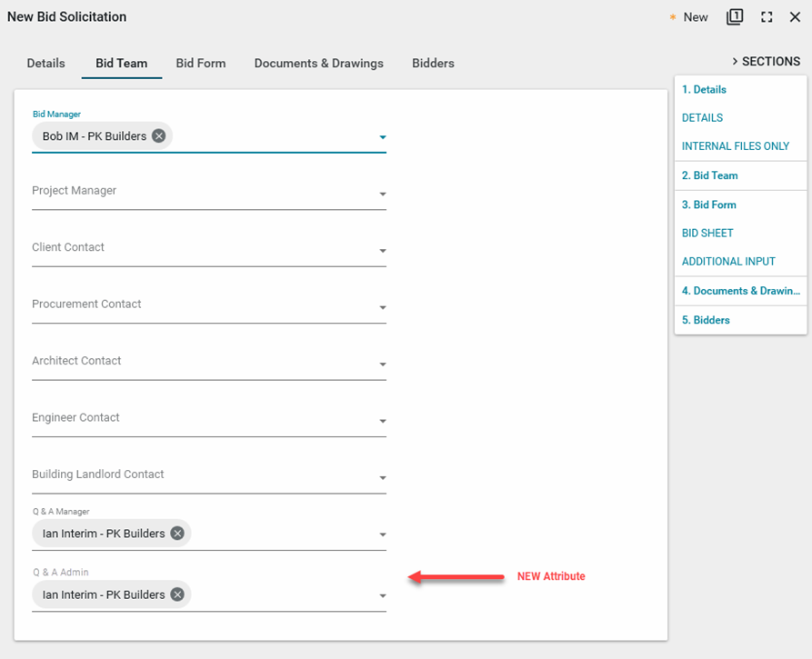The height and width of the screenshot is (659, 812).
Task: Toggle fullscreen view of the form
Action: pyautogui.click(x=767, y=17)
